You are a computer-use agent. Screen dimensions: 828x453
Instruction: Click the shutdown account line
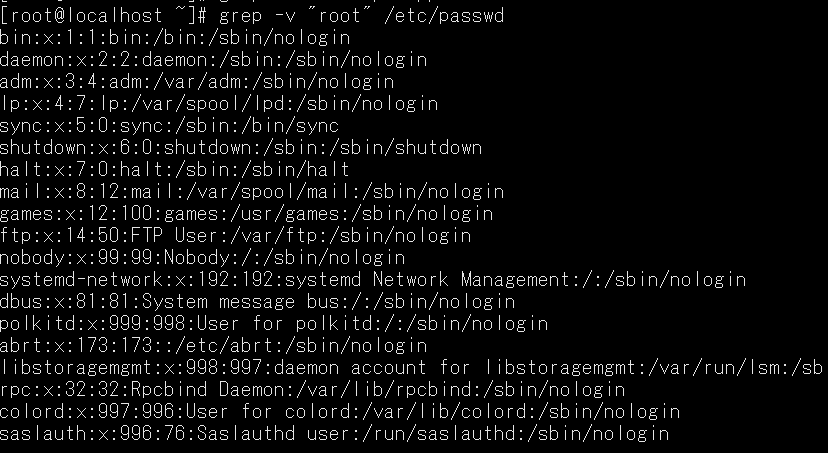pos(241,148)
